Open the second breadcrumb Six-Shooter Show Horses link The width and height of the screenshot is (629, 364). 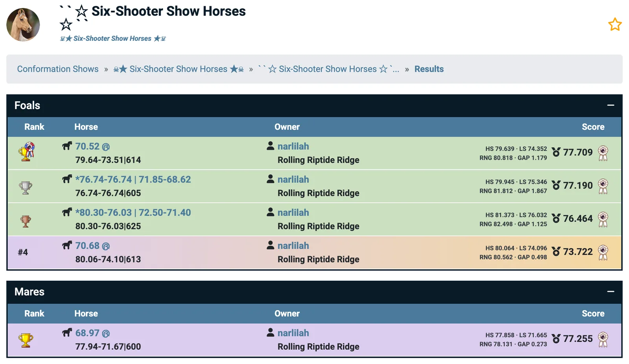[178, 69]
